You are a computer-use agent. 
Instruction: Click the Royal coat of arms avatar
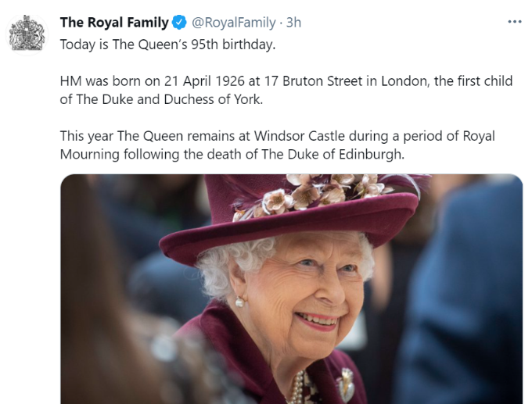pos(27,36)
